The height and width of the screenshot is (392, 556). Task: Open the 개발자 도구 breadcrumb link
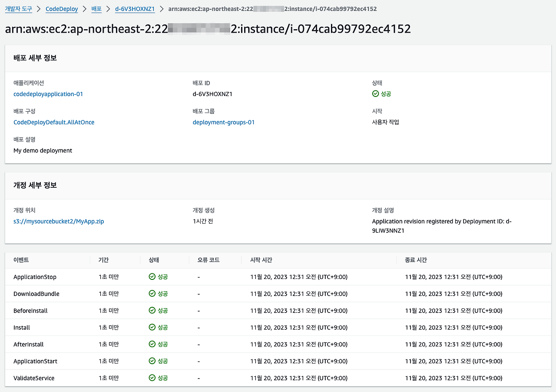pyautogui.click(x=18, y=9)
